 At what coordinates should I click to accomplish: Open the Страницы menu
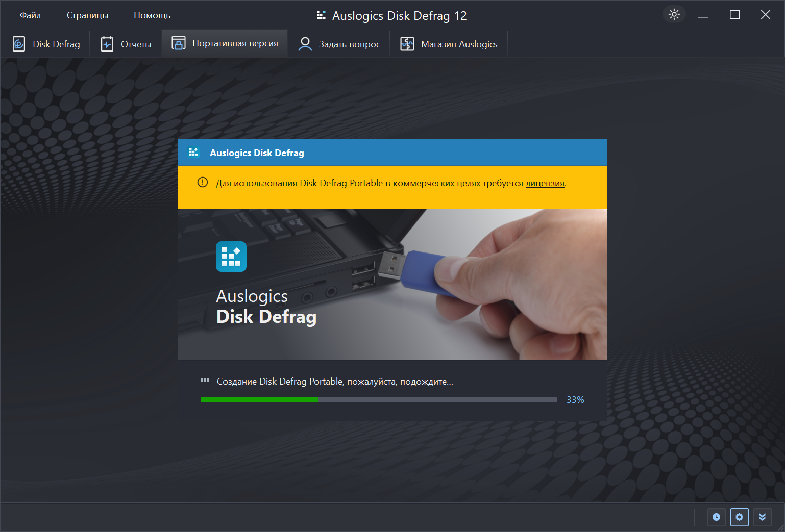pyautogui.click(x=87, y=15)
